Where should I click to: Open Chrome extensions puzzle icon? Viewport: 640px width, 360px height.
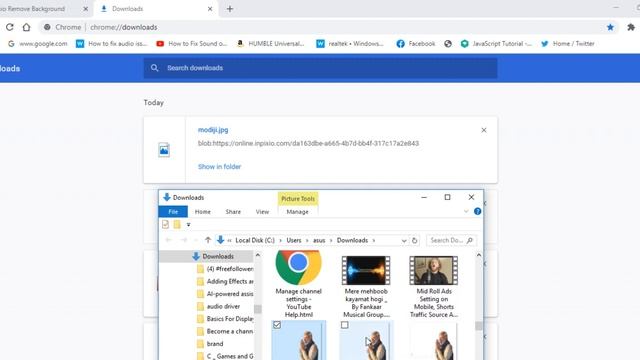coord(631,27)
